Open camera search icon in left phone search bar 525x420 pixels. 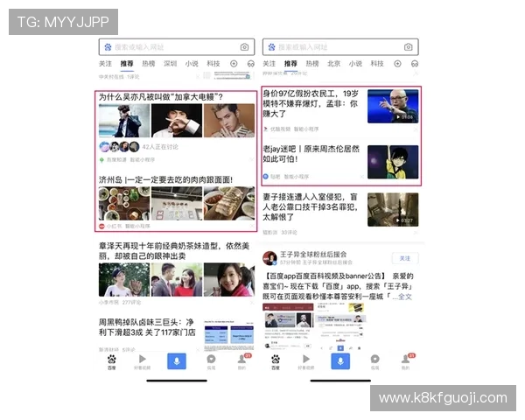245,47
